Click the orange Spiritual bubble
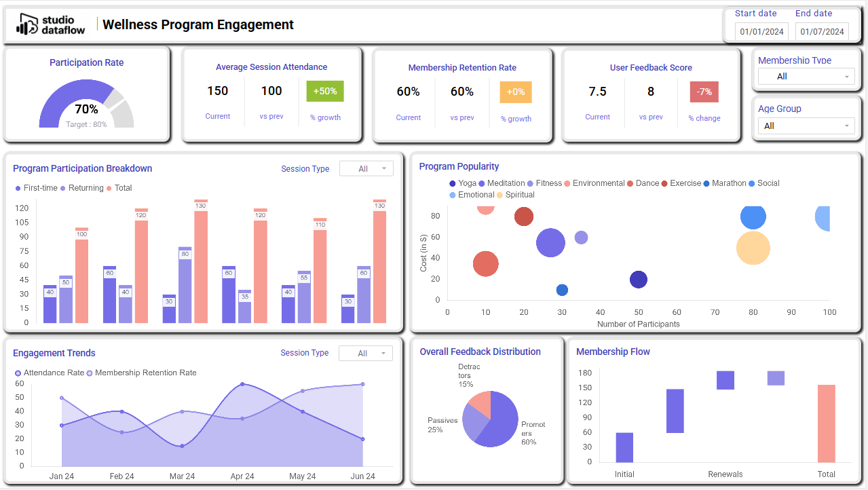868x490 pixels. tap(753, 248)
